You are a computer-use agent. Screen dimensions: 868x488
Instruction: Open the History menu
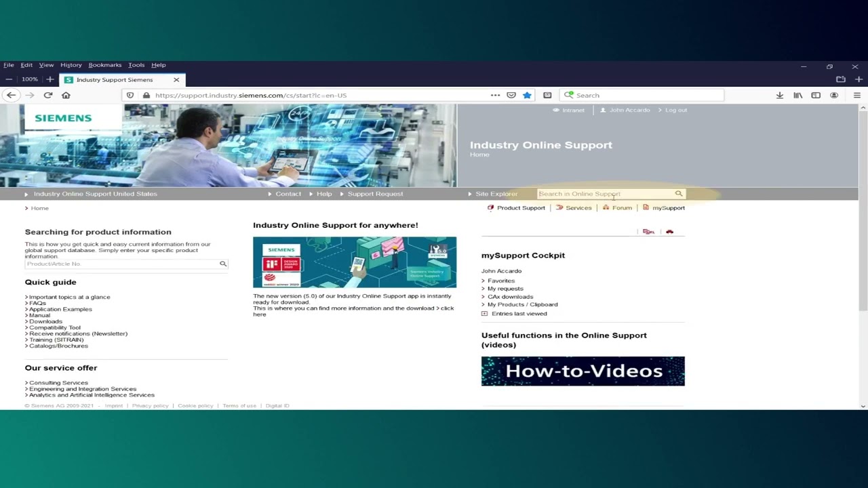pyautogui.click(x=71, y=65)
